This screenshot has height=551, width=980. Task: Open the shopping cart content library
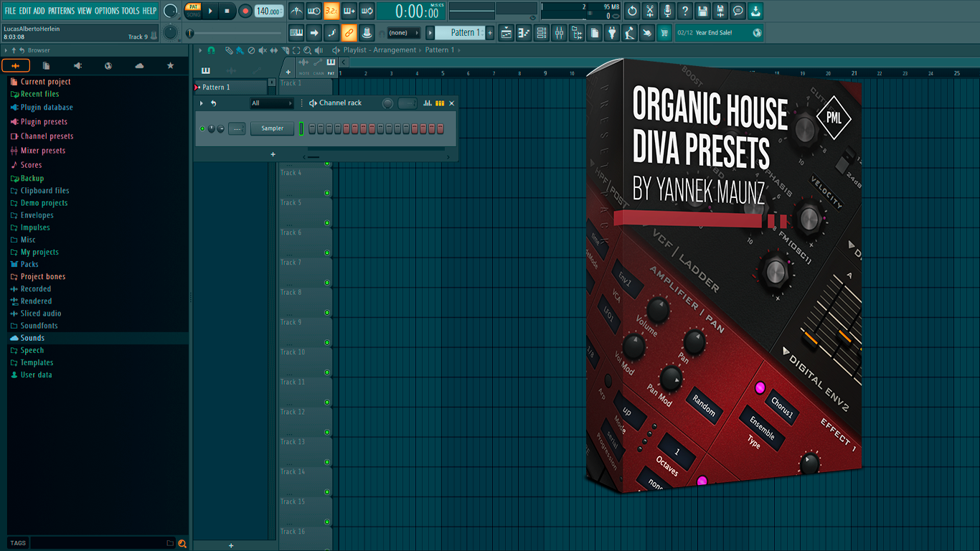click(x=664, y=32)
